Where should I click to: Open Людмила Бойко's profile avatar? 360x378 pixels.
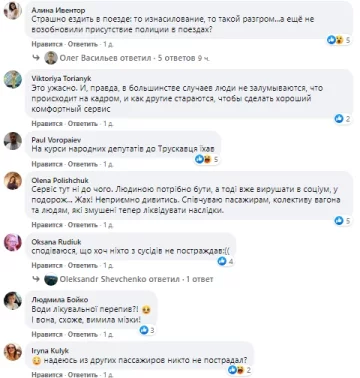[x=13, y=300]
